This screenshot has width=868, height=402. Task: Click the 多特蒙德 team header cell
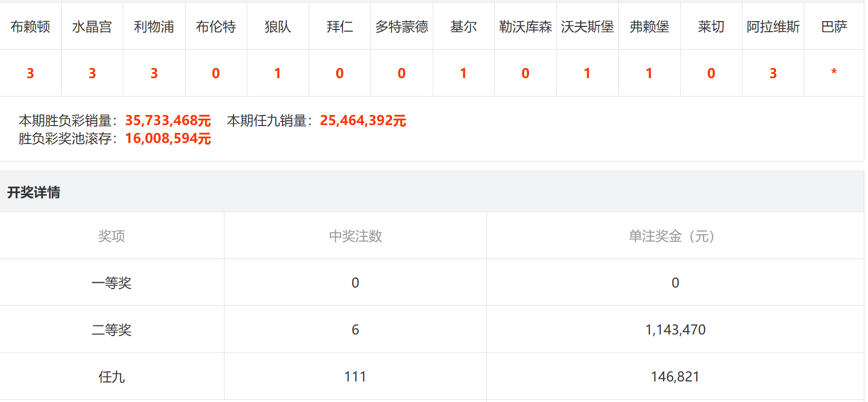click(x=402, y=26)
